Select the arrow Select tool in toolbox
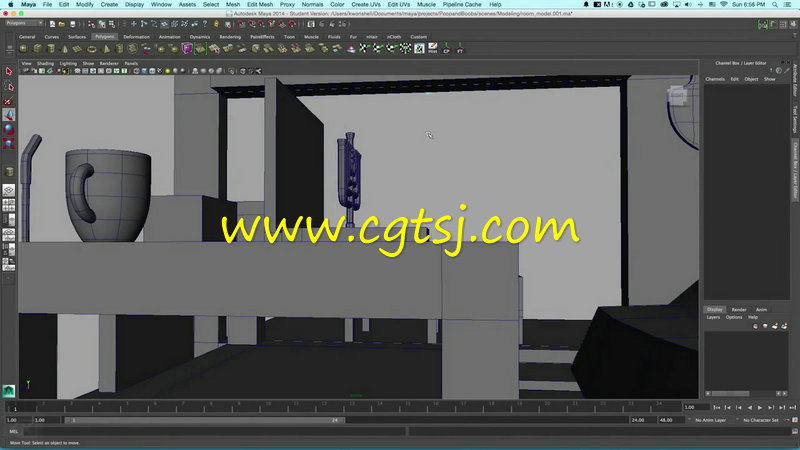Viewport: 800px width, 450px height. [x=9, y=71]
